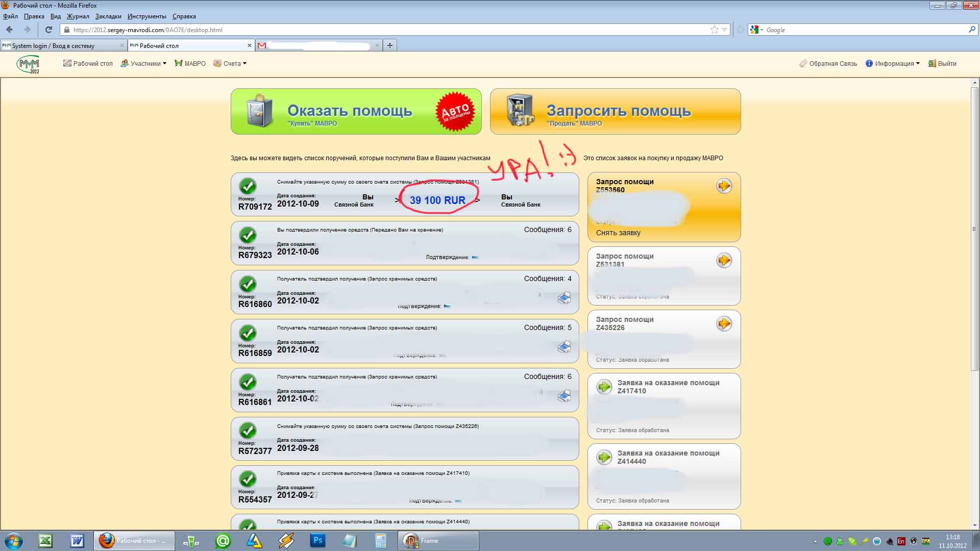Click Снять заявку on request Z553560

click(x=618, y=233)
